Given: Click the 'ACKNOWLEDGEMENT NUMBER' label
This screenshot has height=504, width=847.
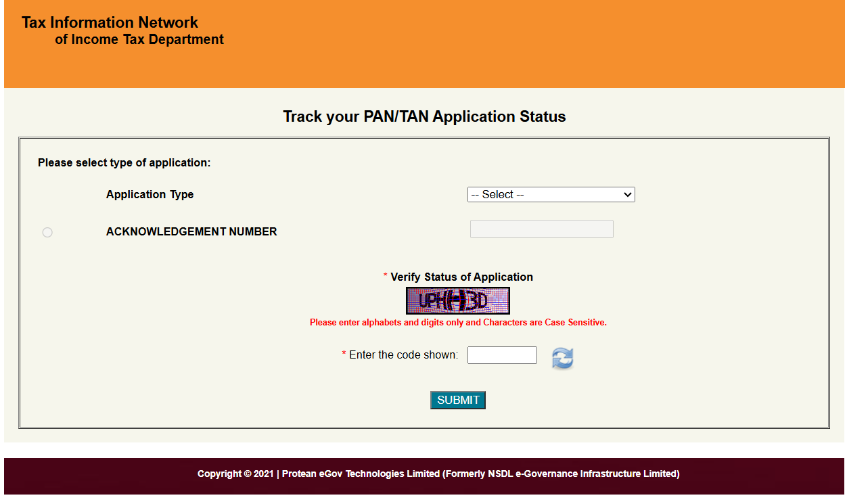Looking at the screenshot, I should 191,231.
